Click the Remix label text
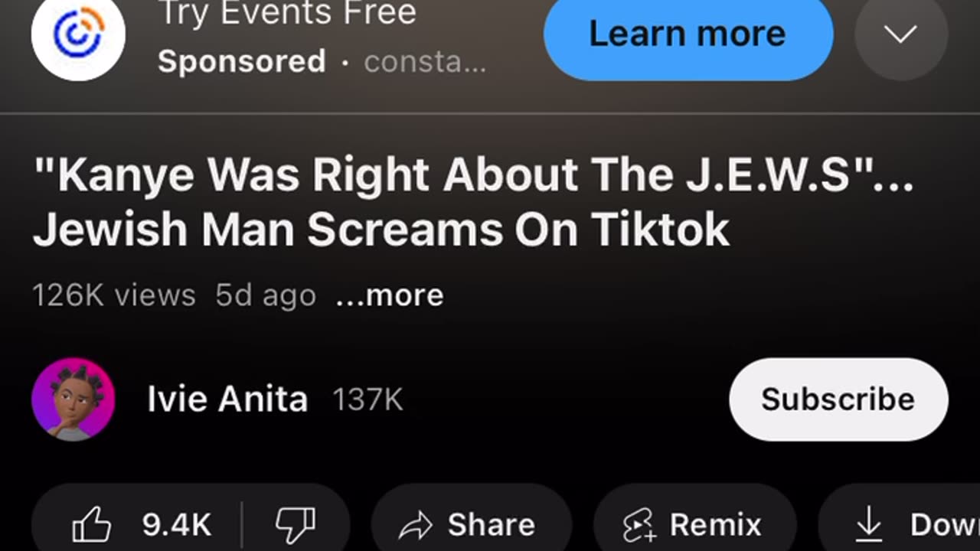The image size is (980, 551). pyautogui.click(x=716, y=525)
